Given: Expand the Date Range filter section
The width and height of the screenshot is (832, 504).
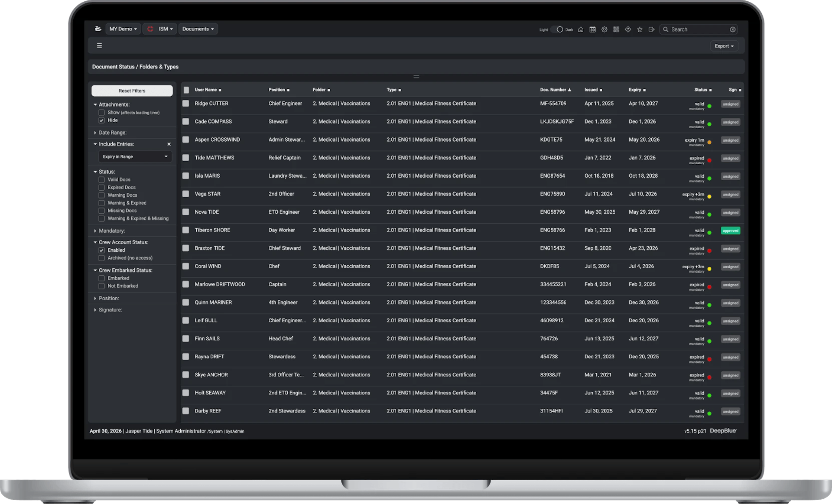Looking at the screenshot, I should click(110, 133).
